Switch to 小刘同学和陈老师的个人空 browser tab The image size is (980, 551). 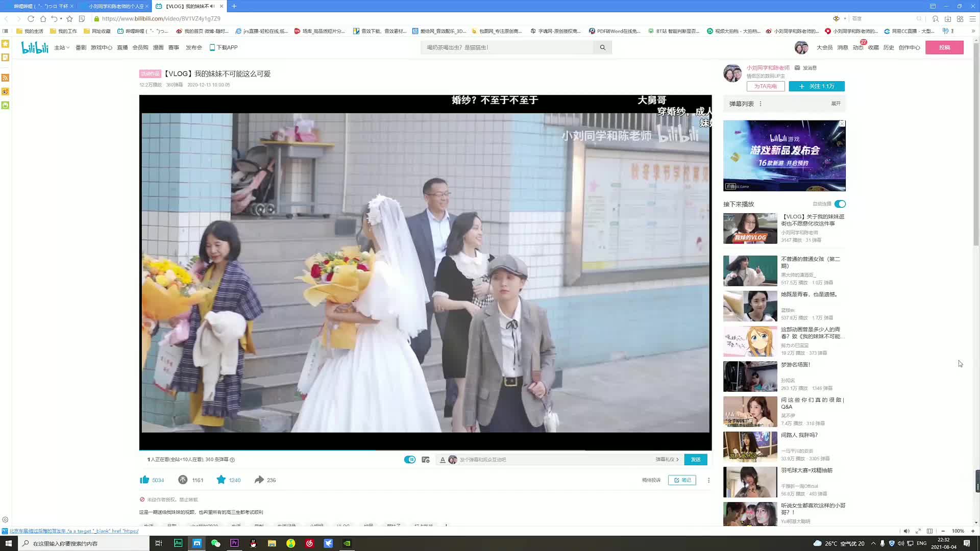tap(116, 6)
